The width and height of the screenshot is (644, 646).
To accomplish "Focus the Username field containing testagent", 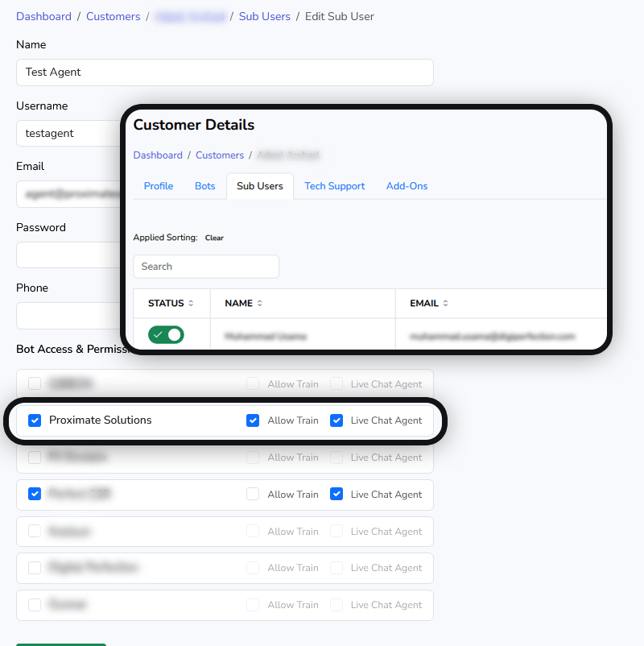I will pyautogui.click(x=68, y=134).
